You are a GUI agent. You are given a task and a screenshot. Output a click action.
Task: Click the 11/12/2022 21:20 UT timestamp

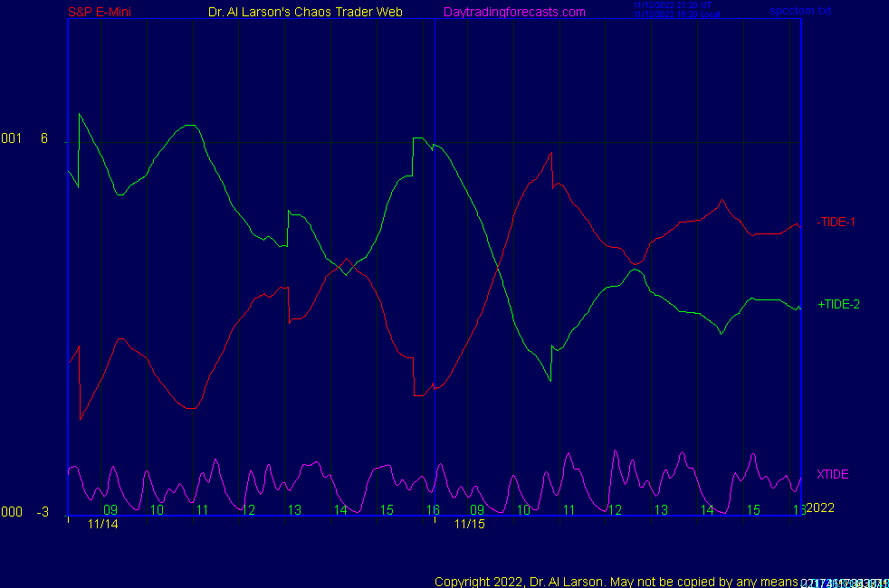(x=673, y=5)
